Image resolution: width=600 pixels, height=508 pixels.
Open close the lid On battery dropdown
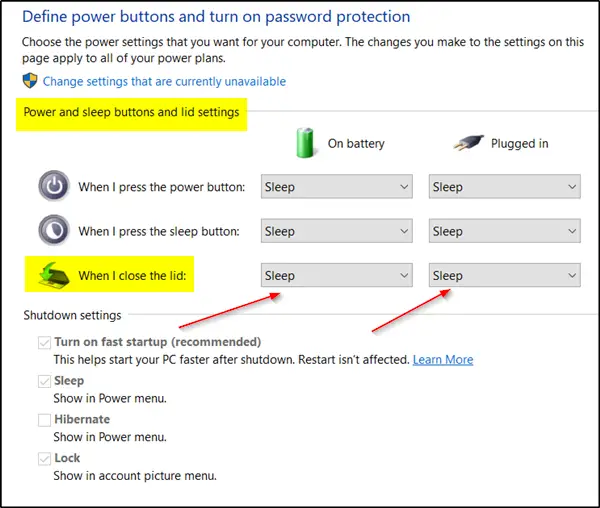click(336, 275)
